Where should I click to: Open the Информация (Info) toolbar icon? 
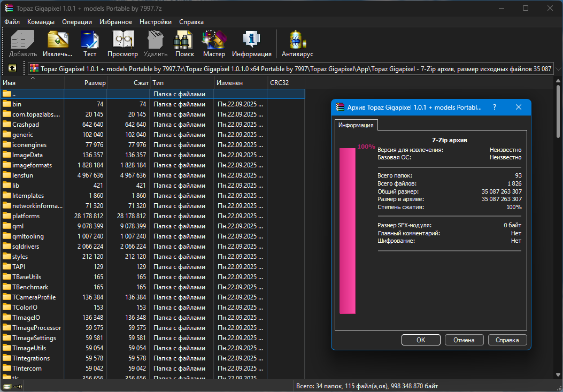[x=251, y=43]
